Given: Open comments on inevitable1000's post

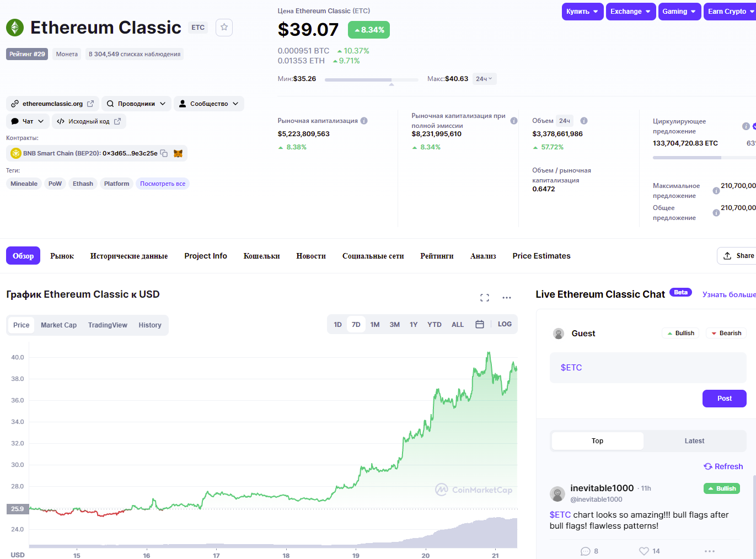Looking at the screenshot, I should pyautogui.click(x=586, y=551).
